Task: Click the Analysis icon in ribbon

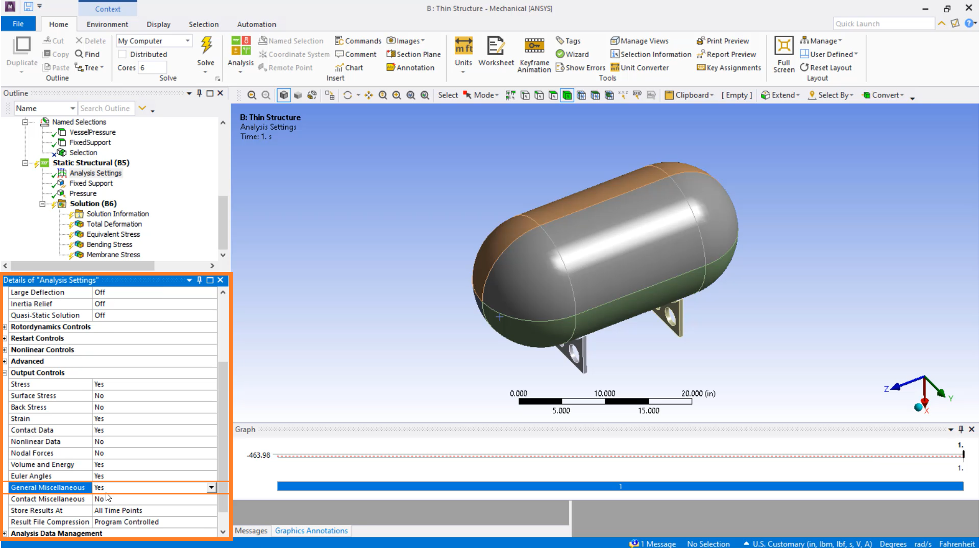Action: point(240,46)
